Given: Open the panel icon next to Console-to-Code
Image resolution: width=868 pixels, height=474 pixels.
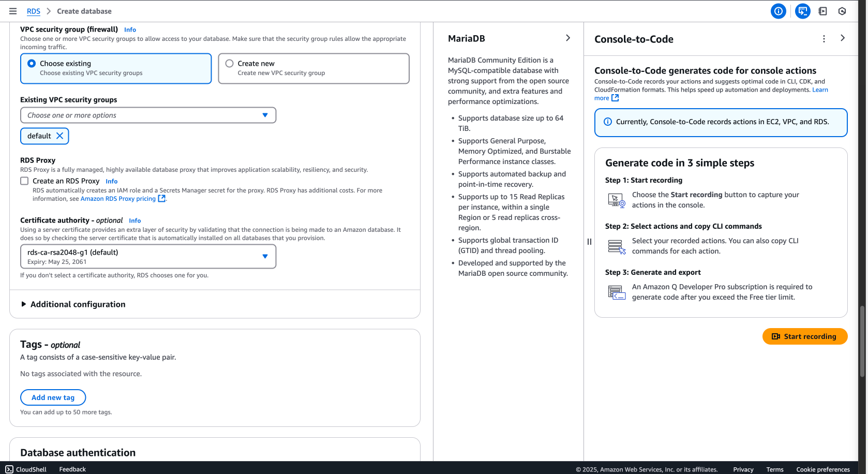Looking at the screenshot, I should pyautogui.click(x=823, y=11).
